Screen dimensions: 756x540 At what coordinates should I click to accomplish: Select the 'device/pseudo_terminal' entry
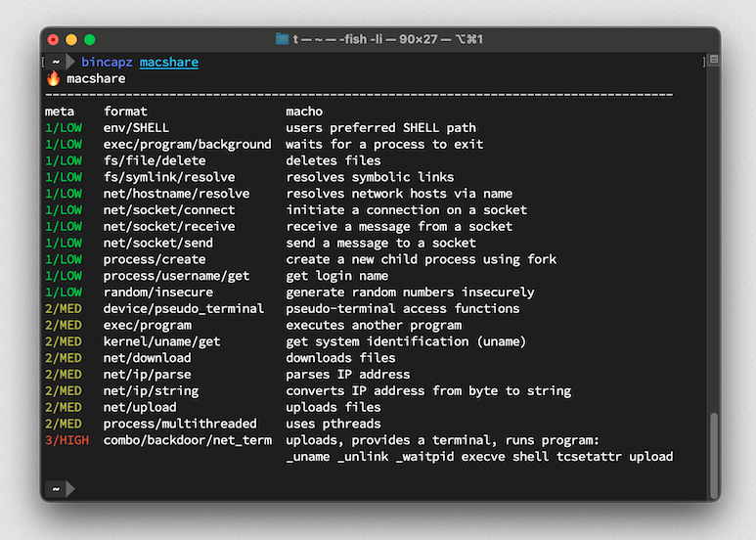click(184, 308)
